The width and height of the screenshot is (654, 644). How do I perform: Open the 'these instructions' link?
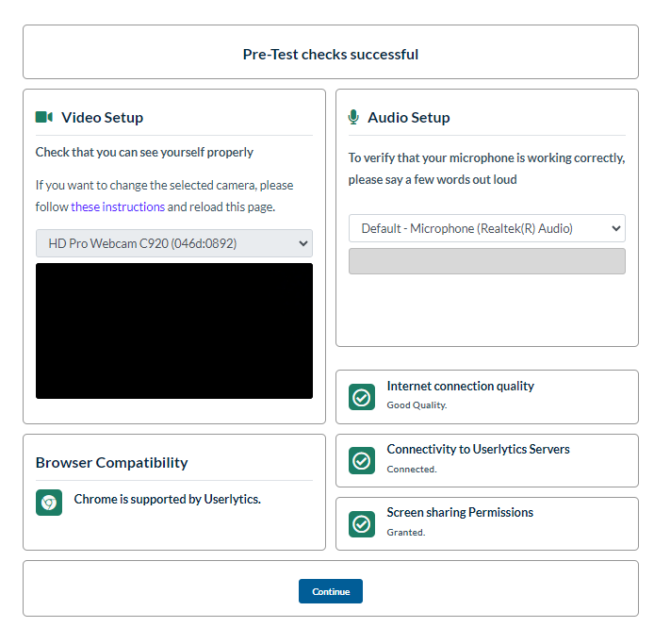[x=118, y=206]
